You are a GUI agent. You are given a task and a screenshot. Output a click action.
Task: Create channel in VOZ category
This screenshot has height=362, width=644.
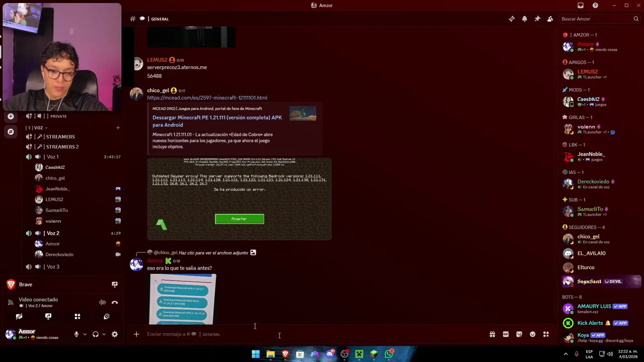[118, 128]
